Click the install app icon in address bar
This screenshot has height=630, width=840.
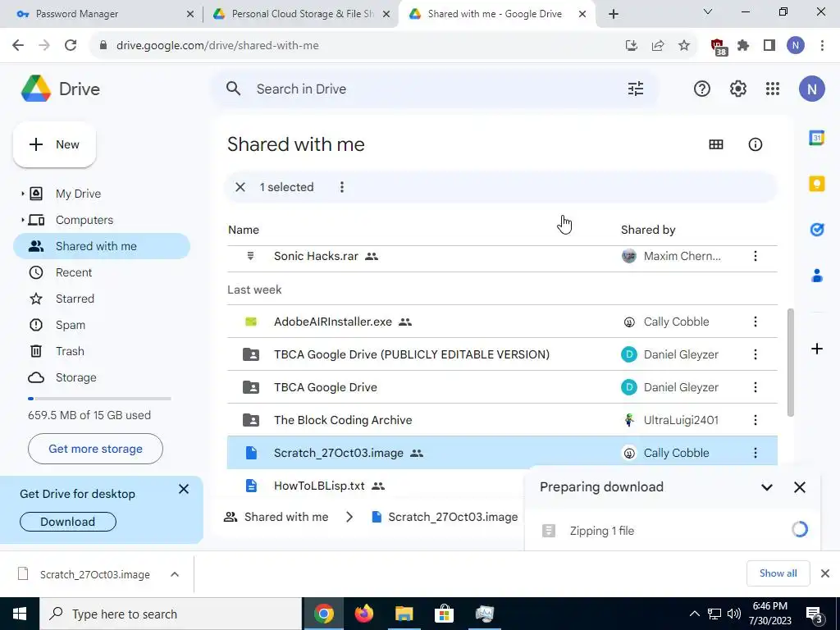(631, 46)
